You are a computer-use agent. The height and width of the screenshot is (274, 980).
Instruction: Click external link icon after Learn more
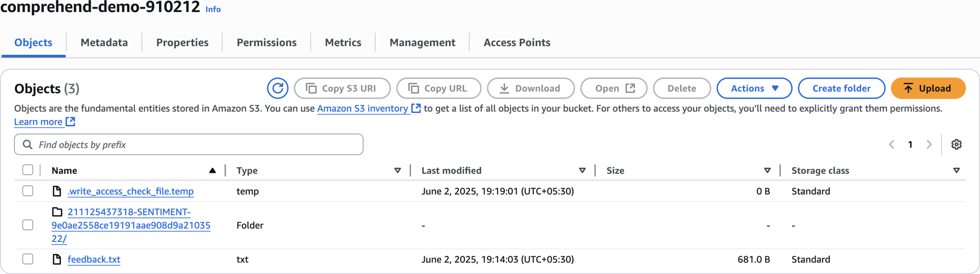[70, 122]
